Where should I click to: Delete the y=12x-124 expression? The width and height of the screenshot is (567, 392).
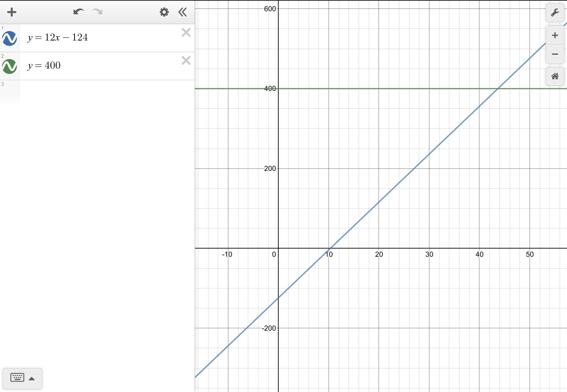pyautogui.click(x=186, y=33)
